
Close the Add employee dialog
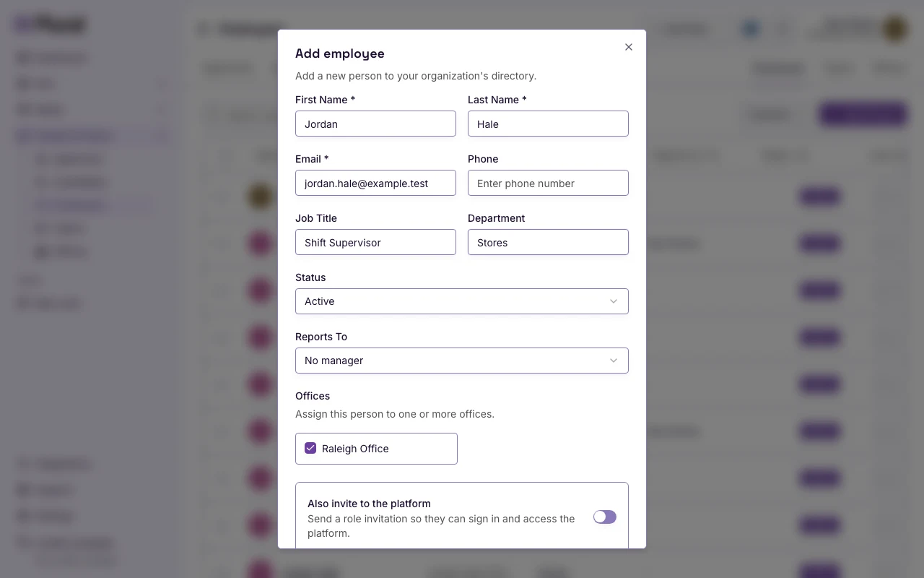click(x=628, y=47)
